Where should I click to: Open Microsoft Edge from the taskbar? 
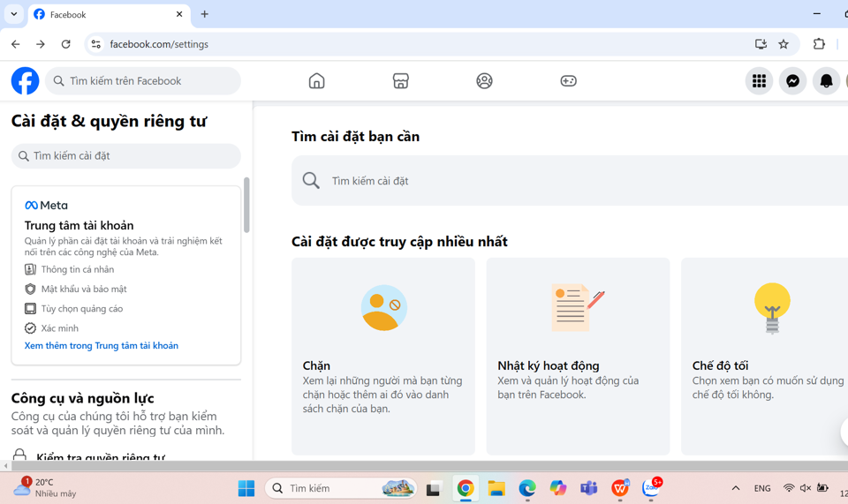pyautogui.click(x=526, y=488)
